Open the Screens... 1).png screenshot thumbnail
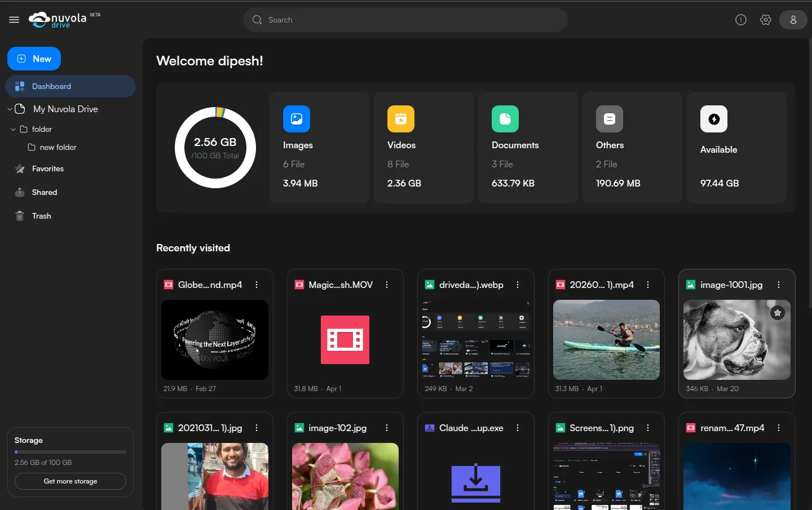Viewport: 812px width, 510px height. pos(606,477)
